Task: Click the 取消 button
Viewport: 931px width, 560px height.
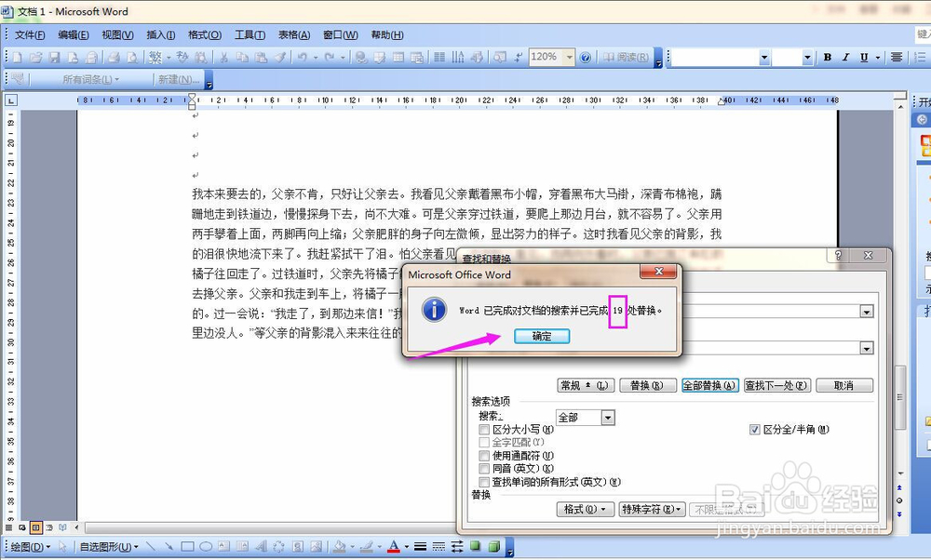Action: pos(844,386)
